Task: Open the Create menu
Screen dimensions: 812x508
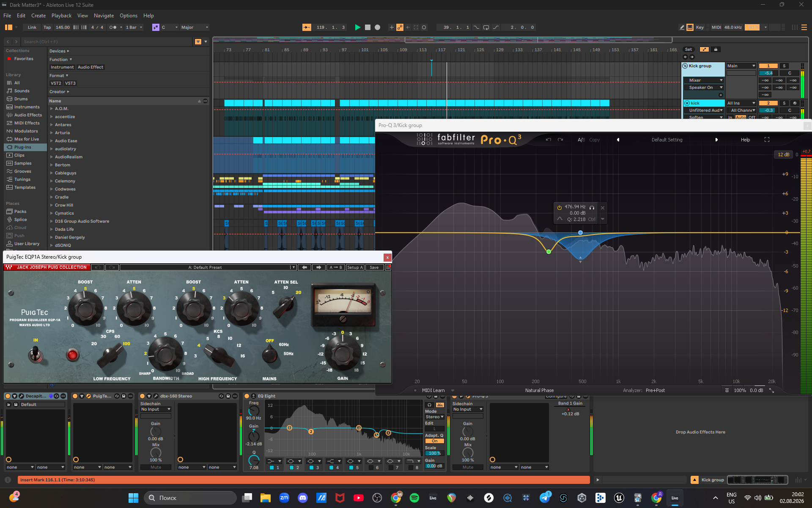Action: click(38, 16)
